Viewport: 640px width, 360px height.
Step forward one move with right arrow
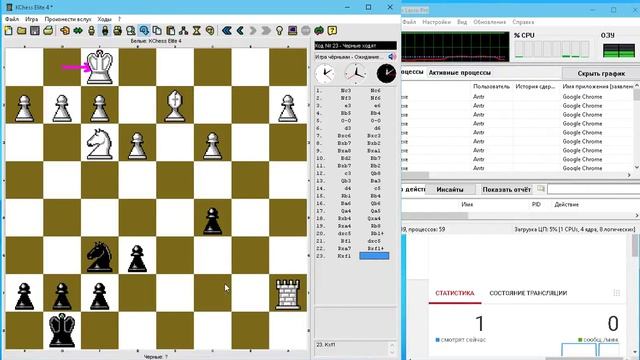253,31
